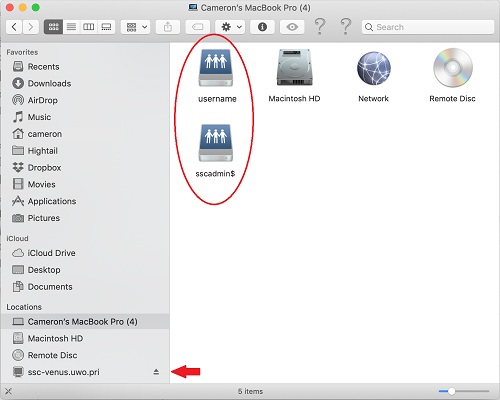
Task: Open Hightail in the sidebar
Action: pos(85,151)
